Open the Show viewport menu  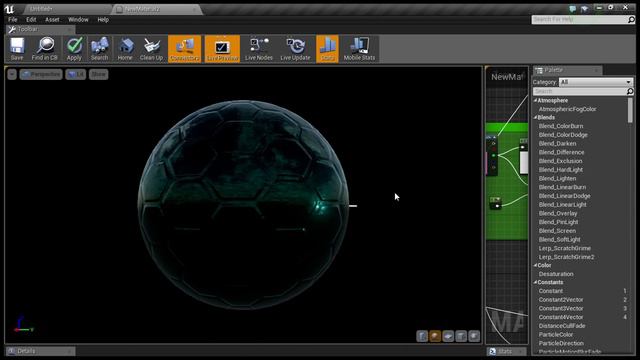click(x=98, y=74)
